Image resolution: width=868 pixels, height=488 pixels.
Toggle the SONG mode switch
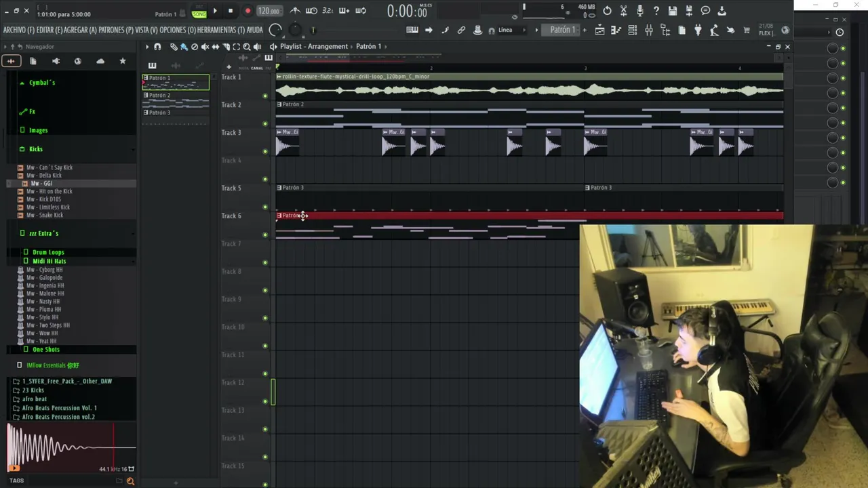(199, 14)
